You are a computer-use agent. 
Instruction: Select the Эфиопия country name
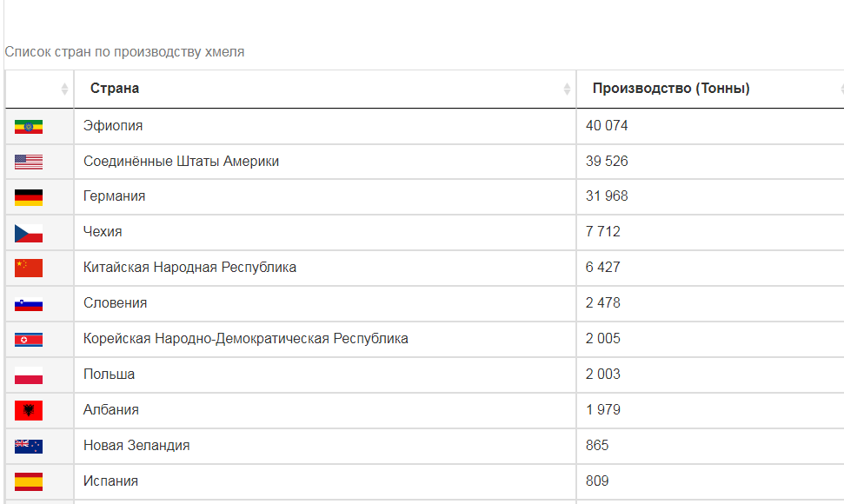[113, 126]
